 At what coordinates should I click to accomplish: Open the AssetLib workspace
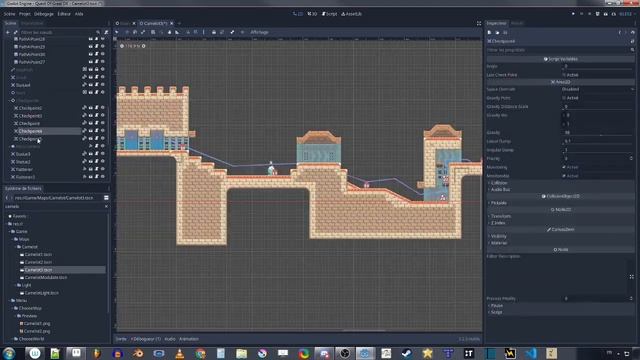tap(351, 14)
